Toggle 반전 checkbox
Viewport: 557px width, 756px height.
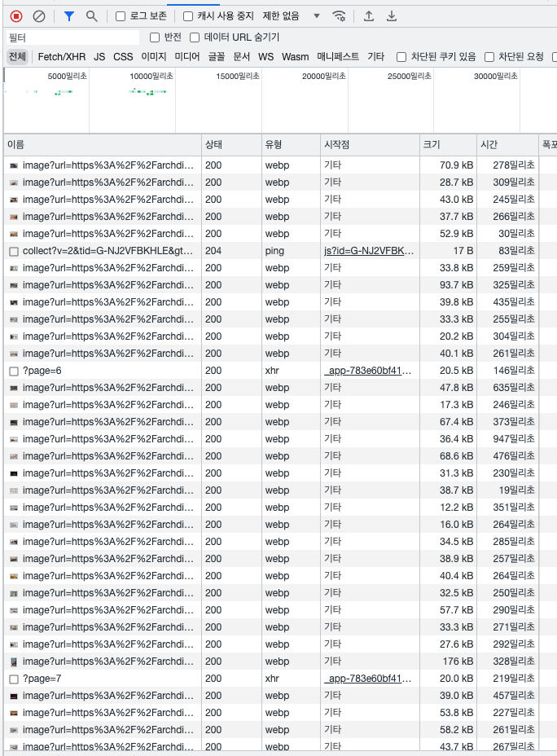(x=155, y=37)
